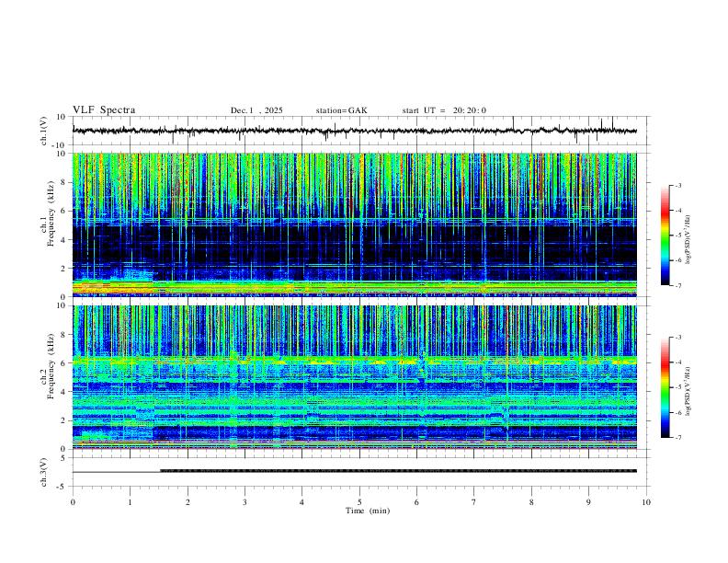Click the ch.2 colorbar 'log(PSD)(V²/Hz)' label
The image size is (728, 563).
(x=688, y=391)
